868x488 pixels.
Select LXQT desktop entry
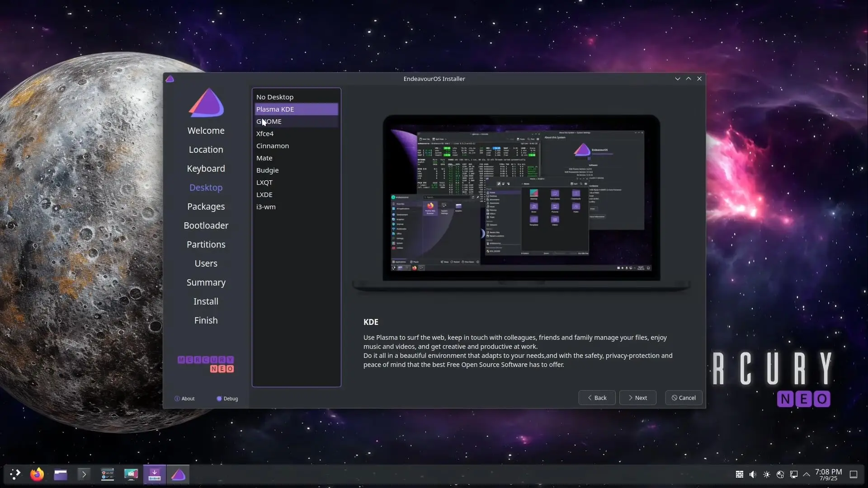296,183
